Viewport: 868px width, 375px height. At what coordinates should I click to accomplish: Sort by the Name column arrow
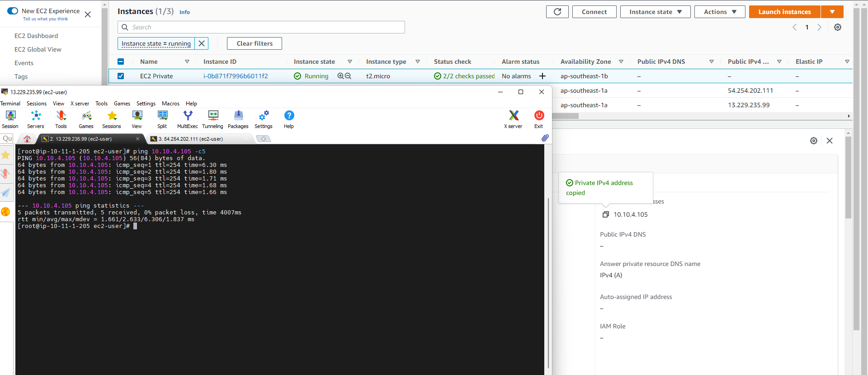click(x=187, y=62)
